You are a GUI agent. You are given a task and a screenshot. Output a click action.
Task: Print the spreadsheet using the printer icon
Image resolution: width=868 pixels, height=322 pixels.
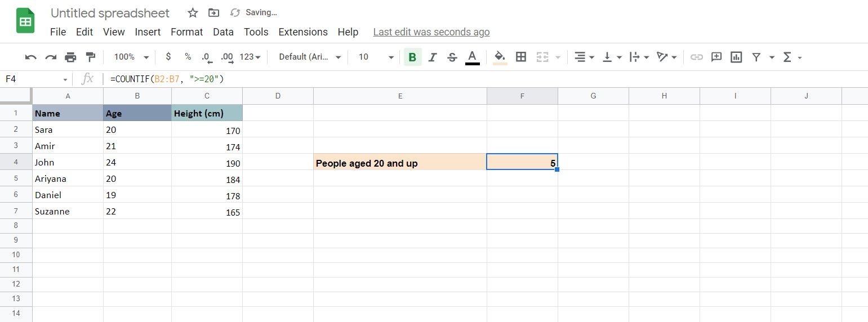pos(70,57)
